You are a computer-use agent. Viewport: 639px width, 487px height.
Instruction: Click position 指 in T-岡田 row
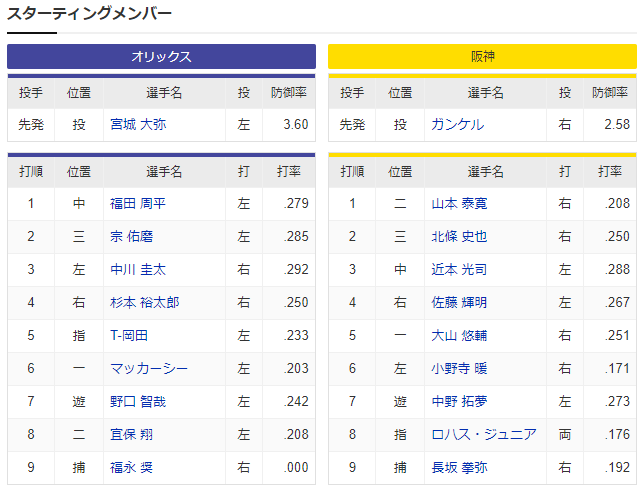coord(79,335)
